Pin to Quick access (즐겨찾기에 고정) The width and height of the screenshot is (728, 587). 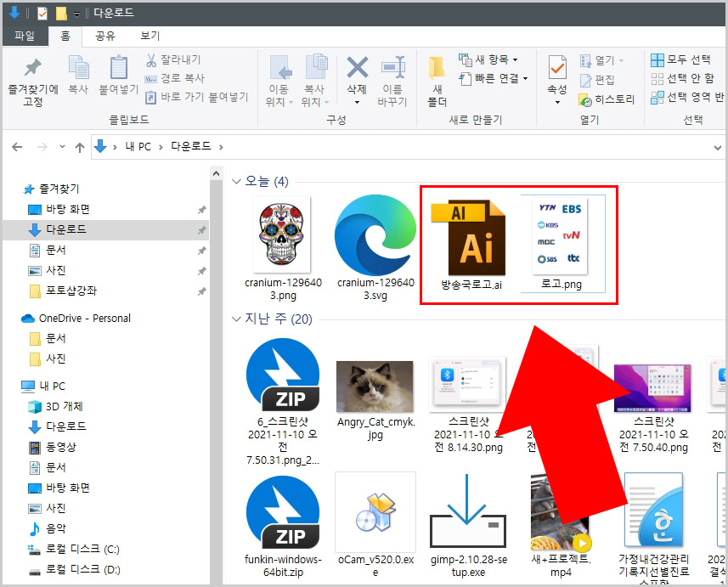(x=32, y=82)
